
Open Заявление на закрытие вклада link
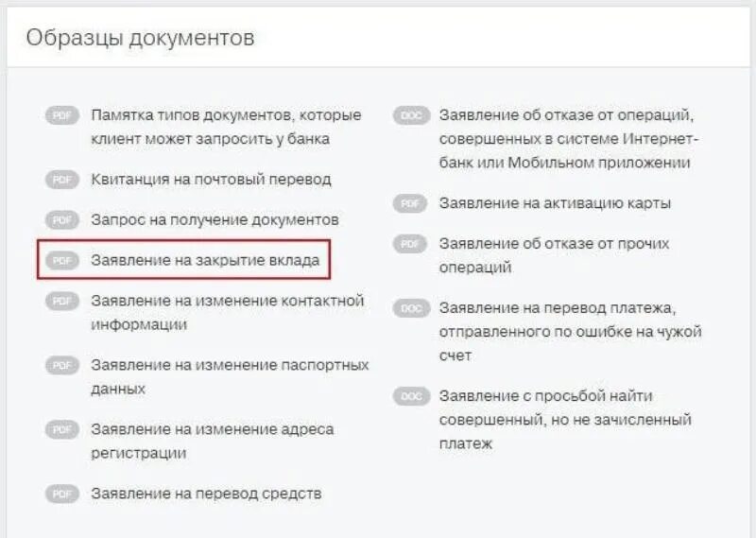click(x=205, y=260)
